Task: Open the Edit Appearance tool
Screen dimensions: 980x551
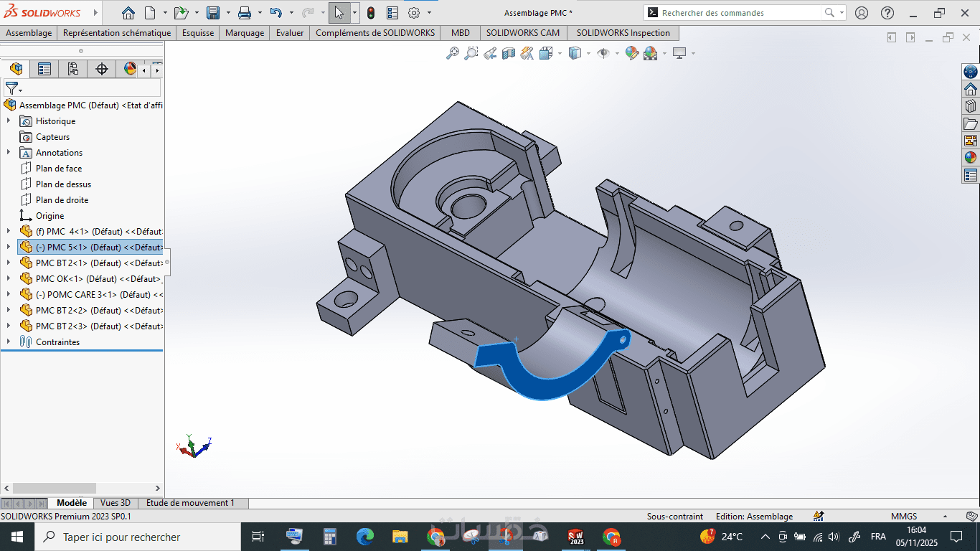Action: (631, 53)
